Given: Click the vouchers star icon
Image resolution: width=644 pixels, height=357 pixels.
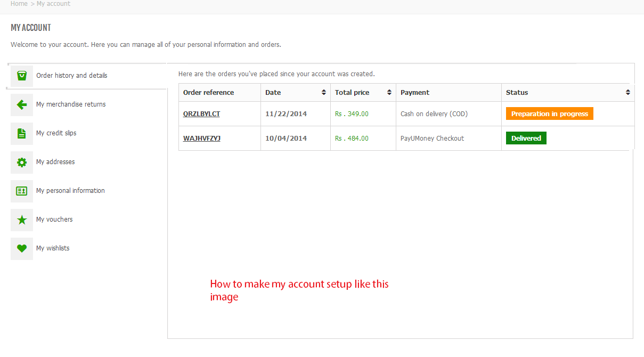Looking at the screenshot, I should coord(22,220).
